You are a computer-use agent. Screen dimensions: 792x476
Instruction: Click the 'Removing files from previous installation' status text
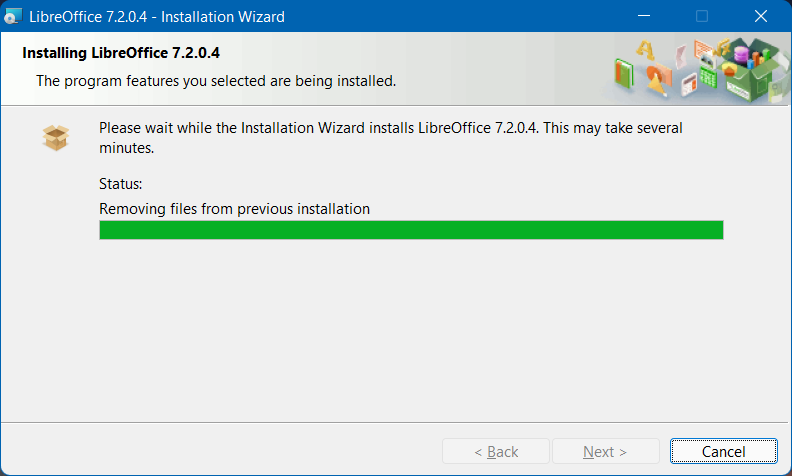[x=235, y=209]
